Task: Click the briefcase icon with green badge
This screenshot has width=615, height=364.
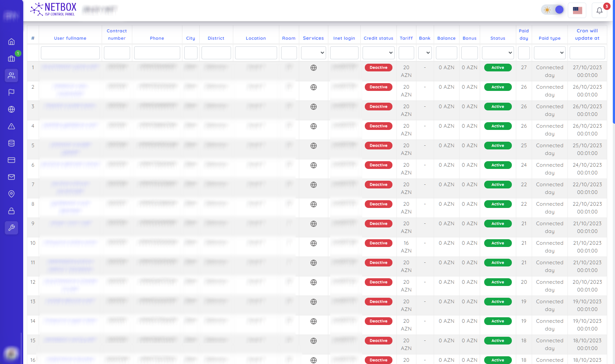Action: (x=11, y=59)
